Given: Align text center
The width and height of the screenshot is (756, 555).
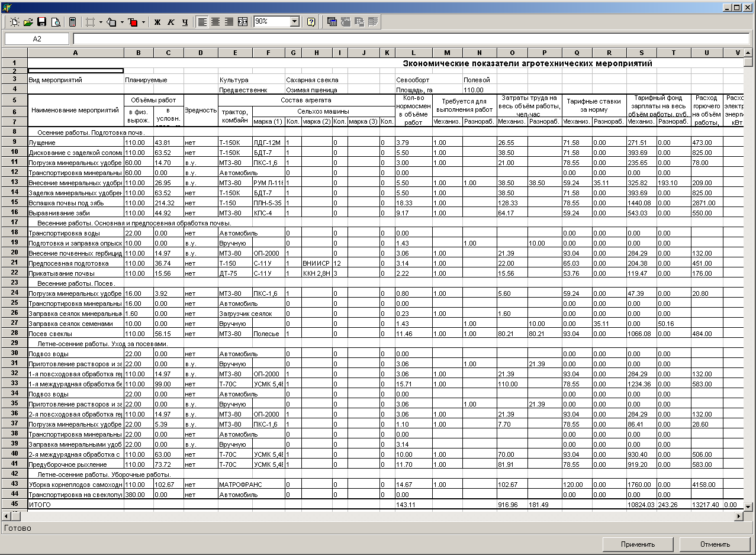Looking at the screenshot, I should click(215, 22).
